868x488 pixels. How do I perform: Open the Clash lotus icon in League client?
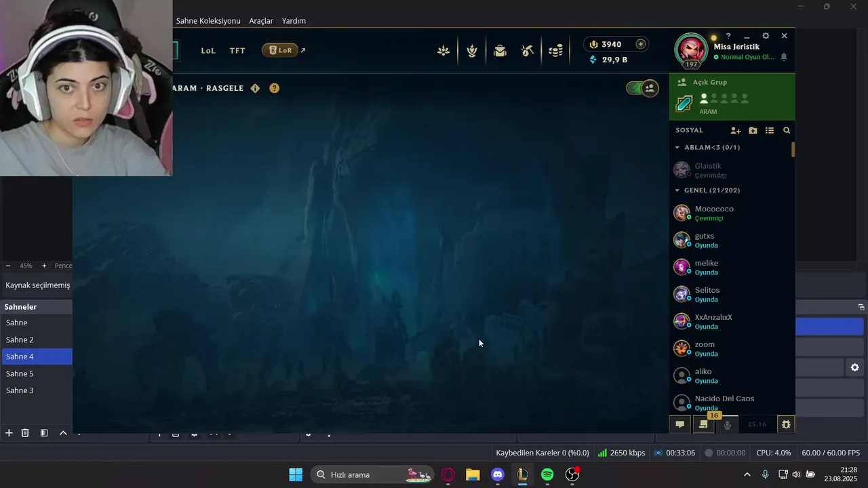click(x=443, y=51)
